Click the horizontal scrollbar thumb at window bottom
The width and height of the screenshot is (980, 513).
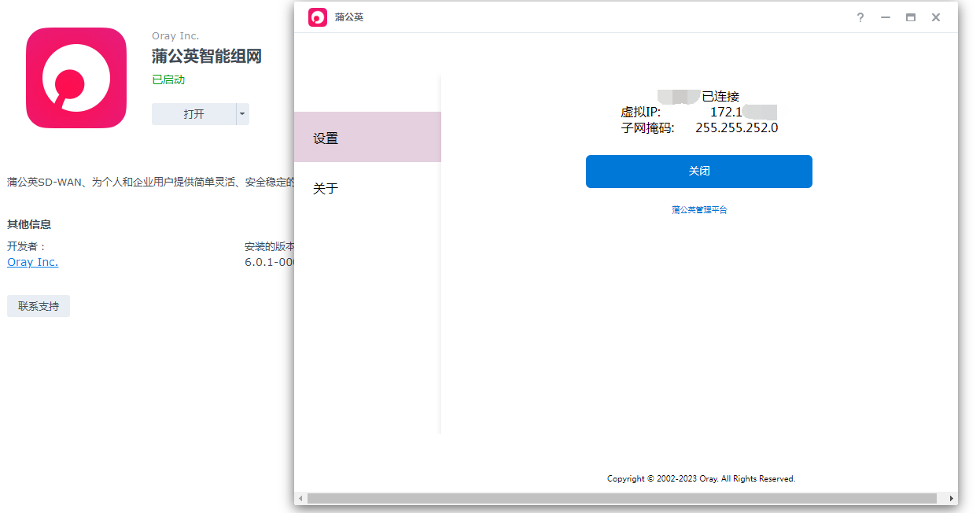click(622, 499)
